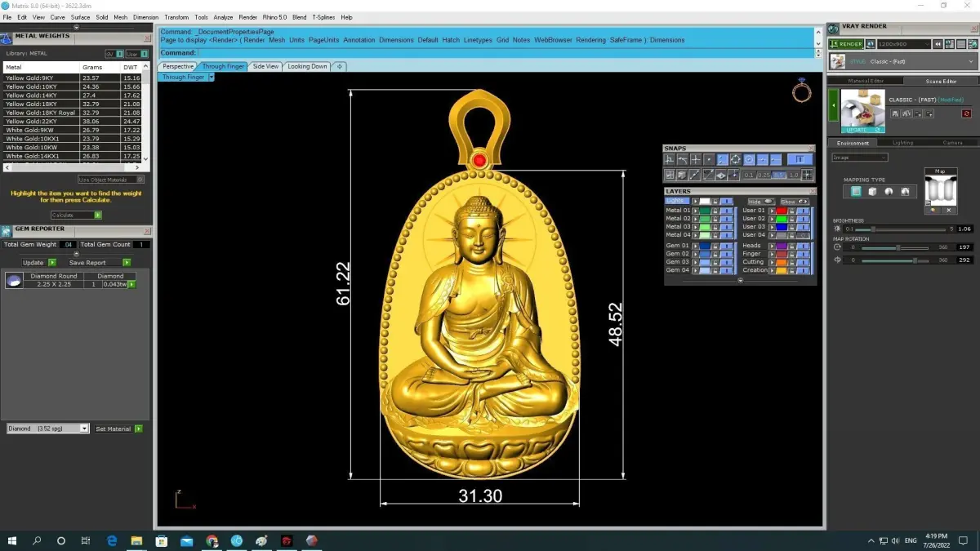The height and width of the screenshot is (551, 980).
Task: Select the flat plane mapping type icon
Action: (856, 192)
